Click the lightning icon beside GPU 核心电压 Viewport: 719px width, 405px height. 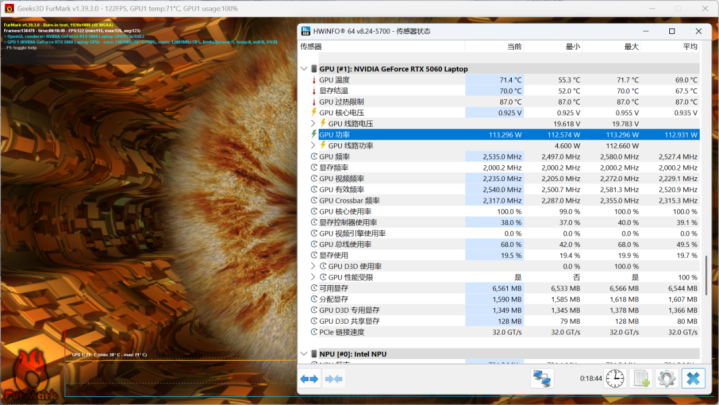[314, 112]
